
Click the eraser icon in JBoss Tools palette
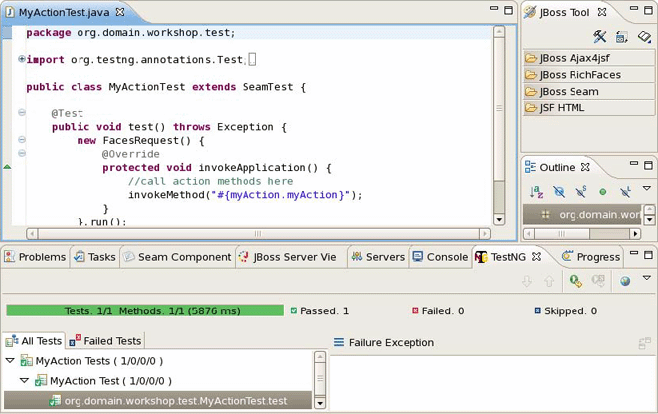point(644,37)
